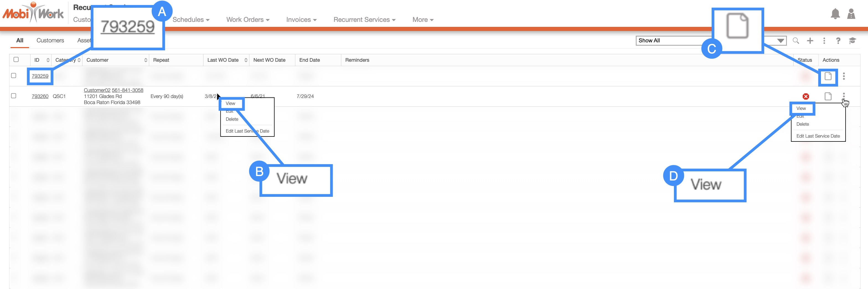Viewport: 868px width, 289px height.
Task: Check the box for row 793260
Action: click(x=14, y=96)
